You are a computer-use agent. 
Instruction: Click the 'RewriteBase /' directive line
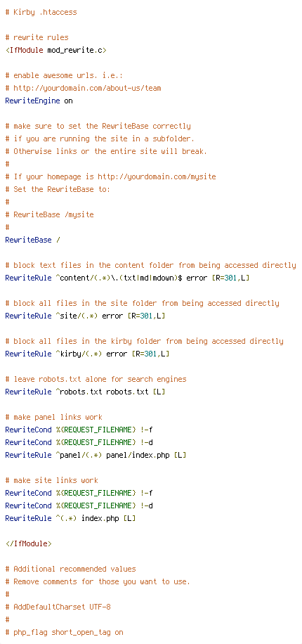pyautogui.click(x=32, y=240)
